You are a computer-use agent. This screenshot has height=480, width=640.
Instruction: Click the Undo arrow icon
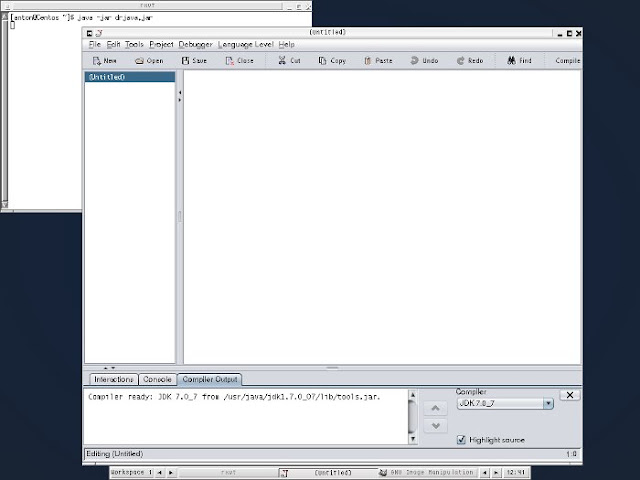tap(414, 60)
